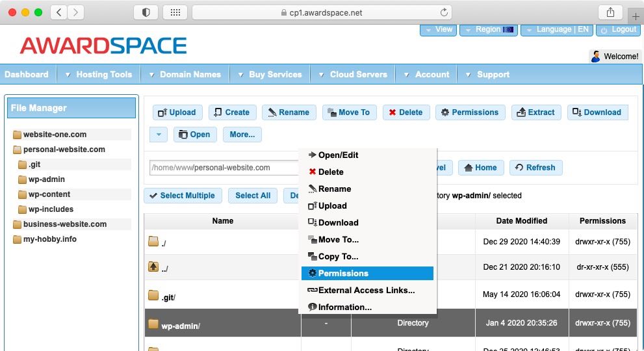Open the Region dropdown
The height and width of the screenshot is (351, 644).
click(x=489, y=30)
